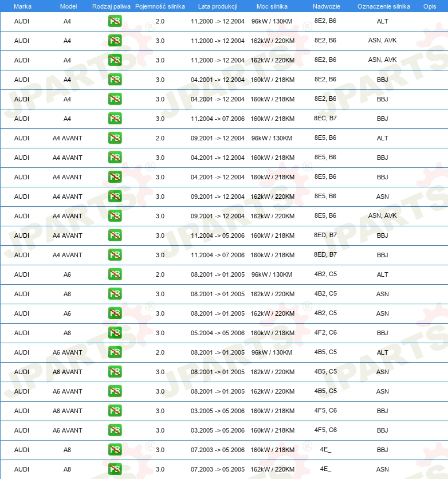Click the fuel icon in the A4 8EC, B7 row
This screenshot has width=448, height=479.
click(x=115, y=119)
